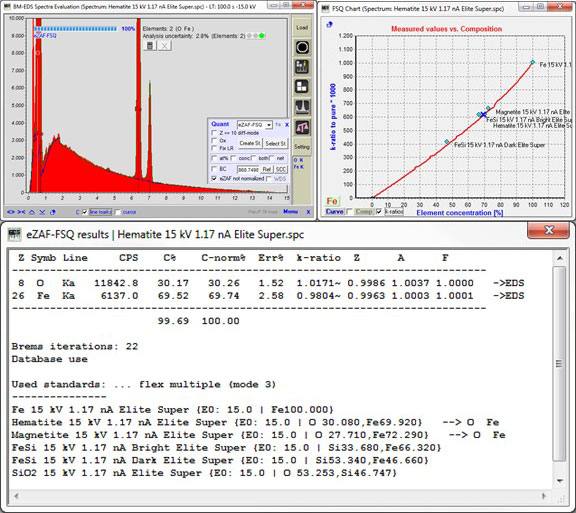Click the blue x beside Menu
Screen dimensions: 576x513
(308, 212)
